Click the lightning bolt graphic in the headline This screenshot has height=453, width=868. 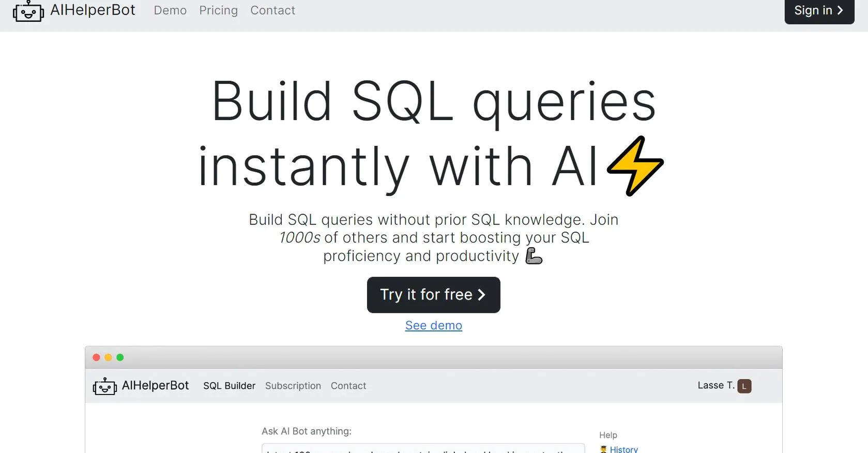click(x=636, y=165)
